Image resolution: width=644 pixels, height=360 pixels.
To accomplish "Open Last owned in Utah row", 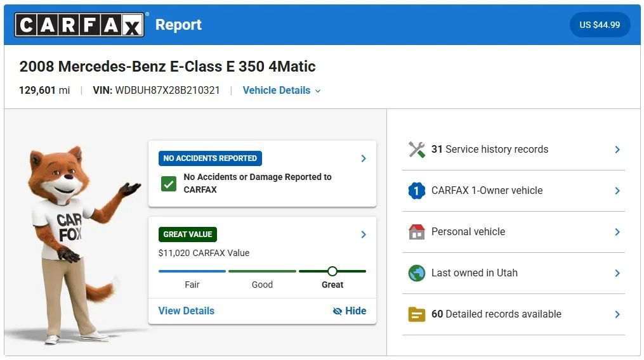I will 617,273.
